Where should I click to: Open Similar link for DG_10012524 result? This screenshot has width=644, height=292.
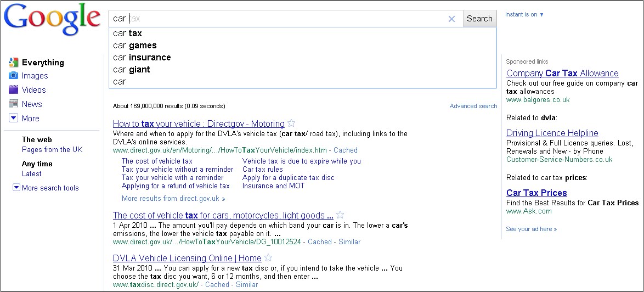click(x=349, y=242)
